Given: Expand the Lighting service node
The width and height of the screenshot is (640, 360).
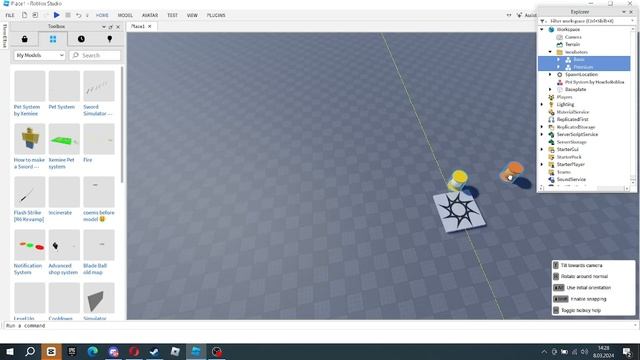Looking at the screenshot, I should click(542, 104).
